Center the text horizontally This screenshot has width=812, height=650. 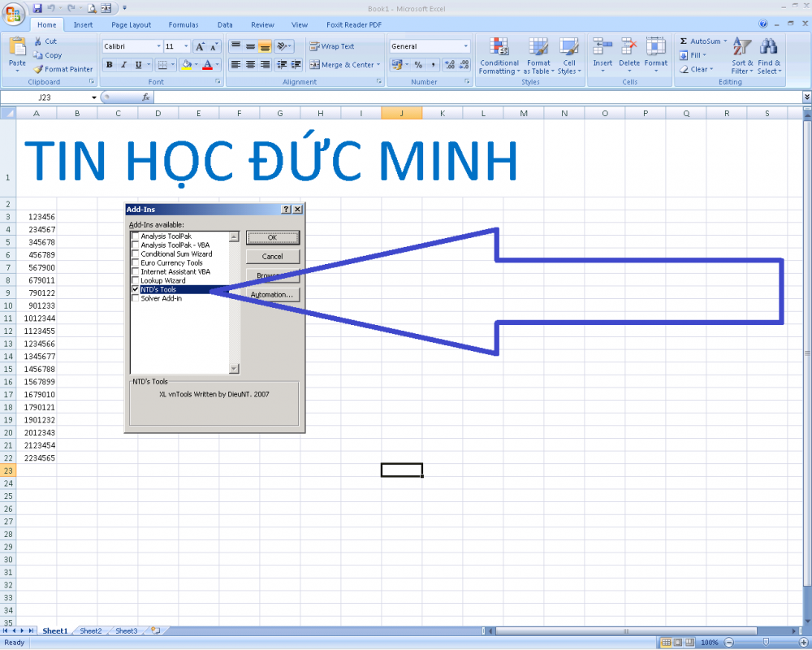(250, 65)
